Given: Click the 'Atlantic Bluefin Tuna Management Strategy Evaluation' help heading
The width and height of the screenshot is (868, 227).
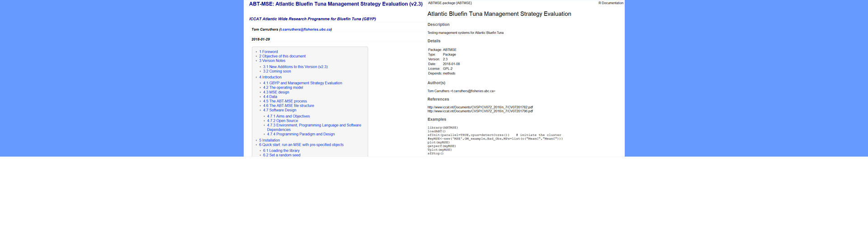Looking at the screenshot, I should point(500,14).
